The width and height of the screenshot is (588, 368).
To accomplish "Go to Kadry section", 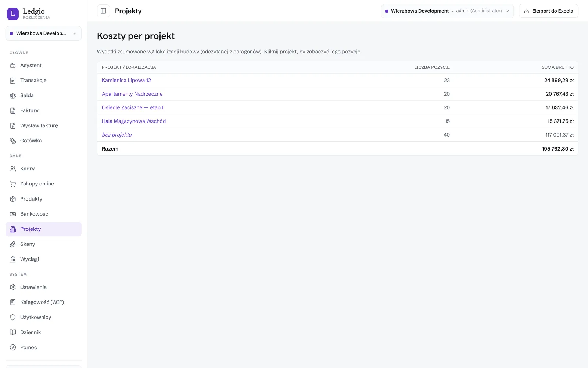I will (x=43, y=169).
